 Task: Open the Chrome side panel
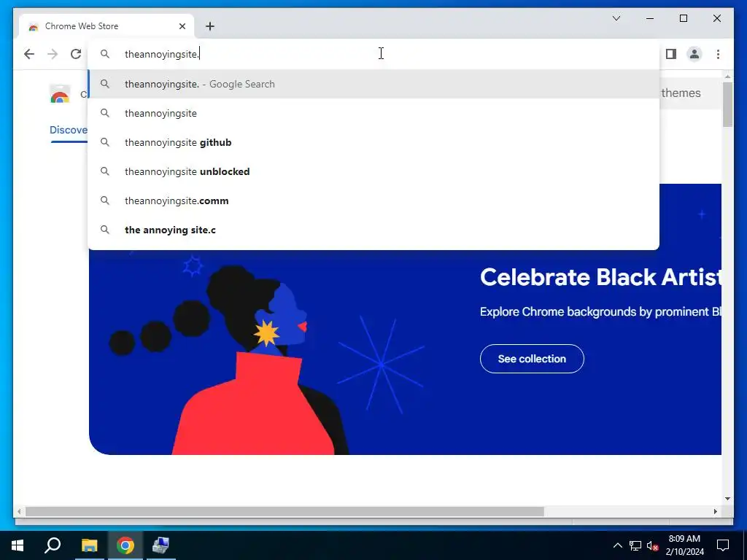[x=671, y=54]
